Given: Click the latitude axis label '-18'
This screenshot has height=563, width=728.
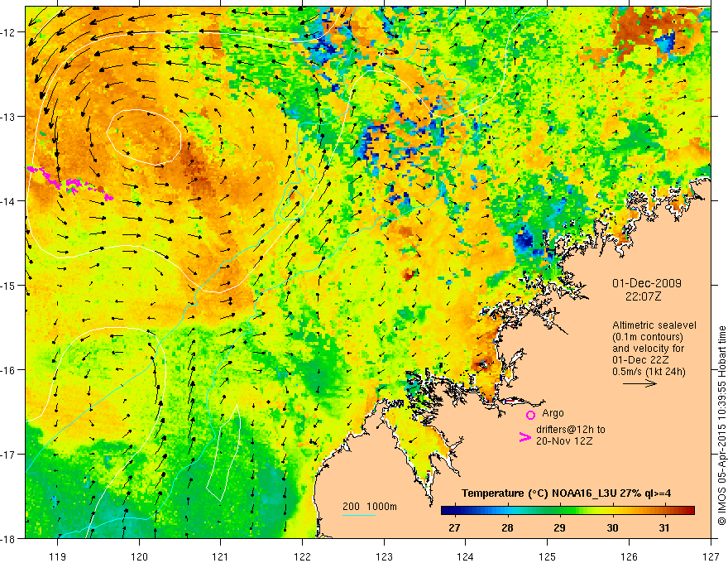Looking at the screenshot, I should (x=10, y=539).
